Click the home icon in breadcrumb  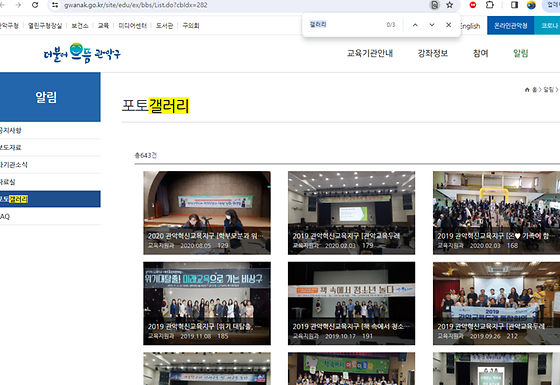coord(527,90)
